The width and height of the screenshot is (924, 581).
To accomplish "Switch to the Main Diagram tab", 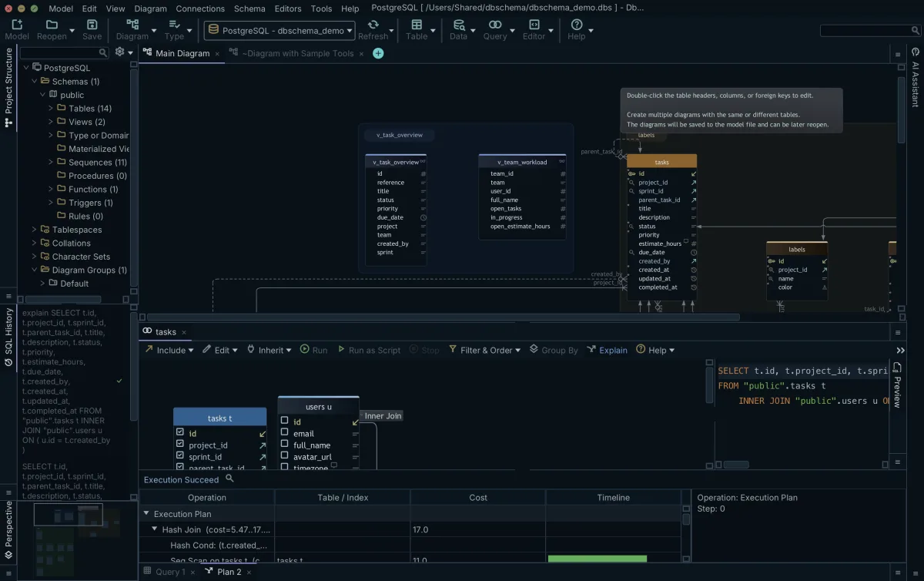I will click(x=182, y=53).
